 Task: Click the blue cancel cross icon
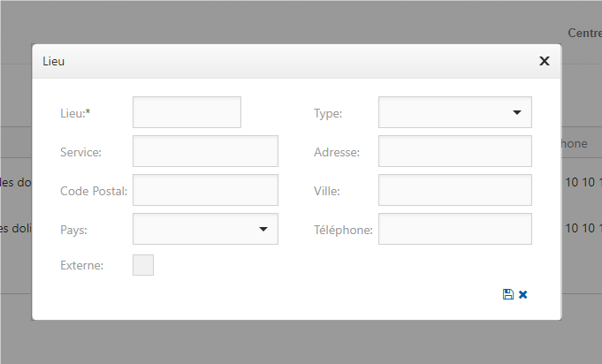click(523, 294)
